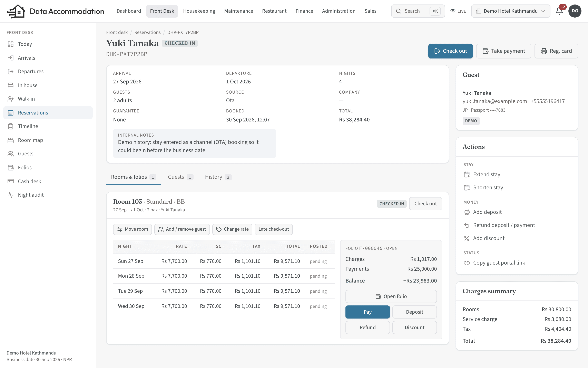Click the Search input field
The height and width of the screenshot is (368, 588).
coord(418,11)
